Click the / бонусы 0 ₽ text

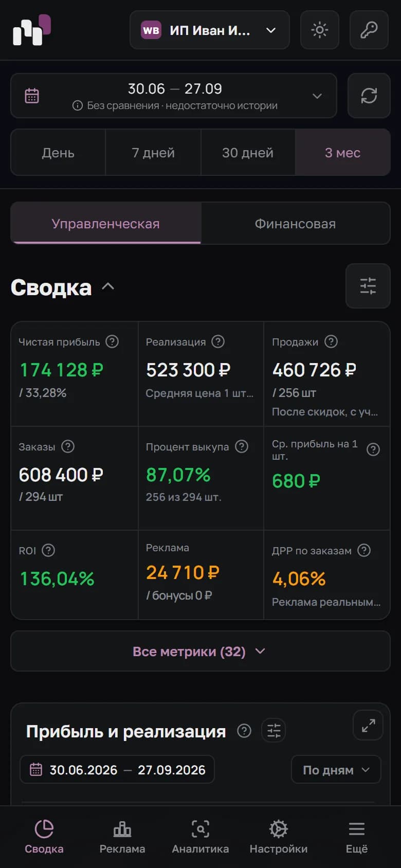point(179,595)
